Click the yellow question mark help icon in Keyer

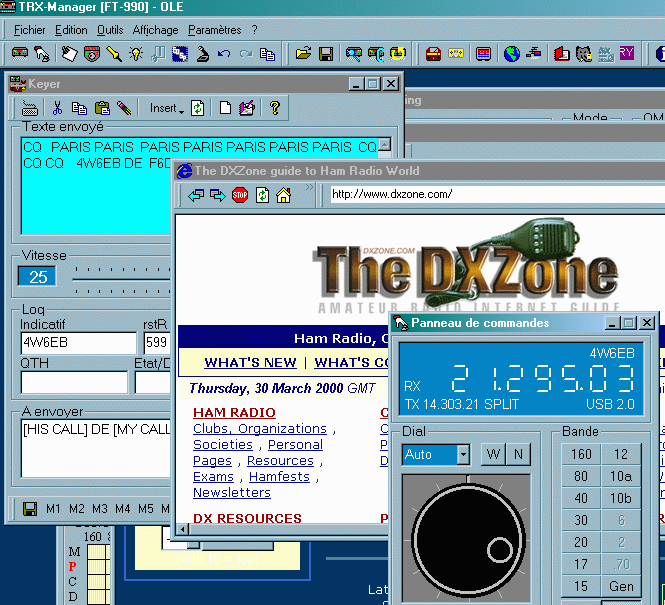pos(275,108)
